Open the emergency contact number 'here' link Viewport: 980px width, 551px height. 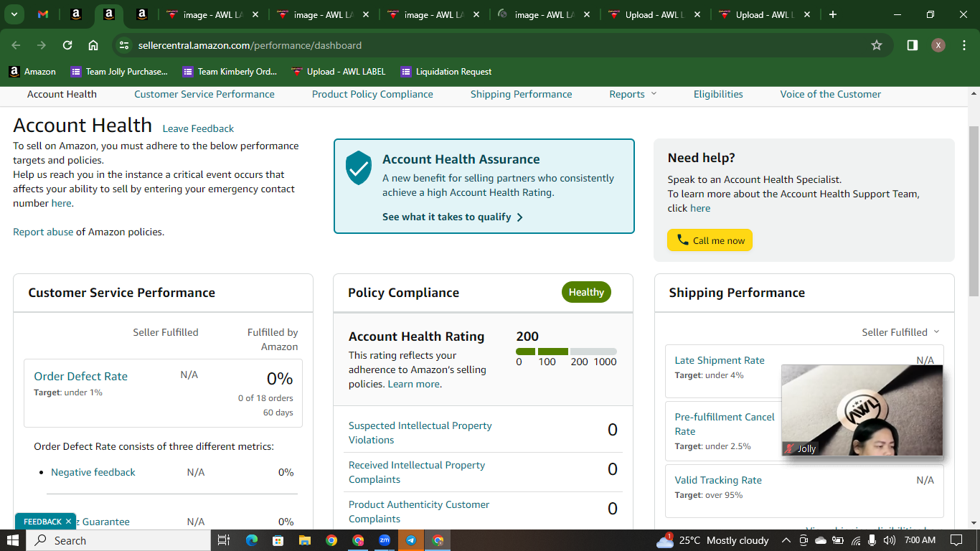[x=61, y=203]
